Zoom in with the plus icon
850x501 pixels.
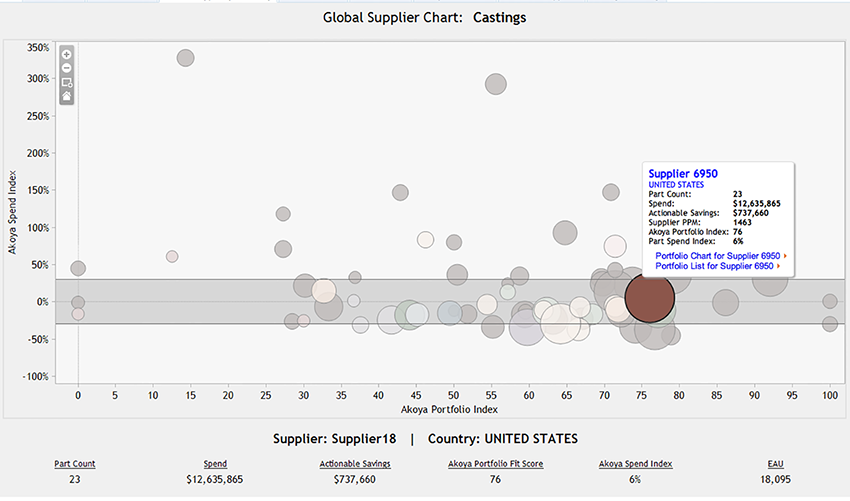point(67,54)
